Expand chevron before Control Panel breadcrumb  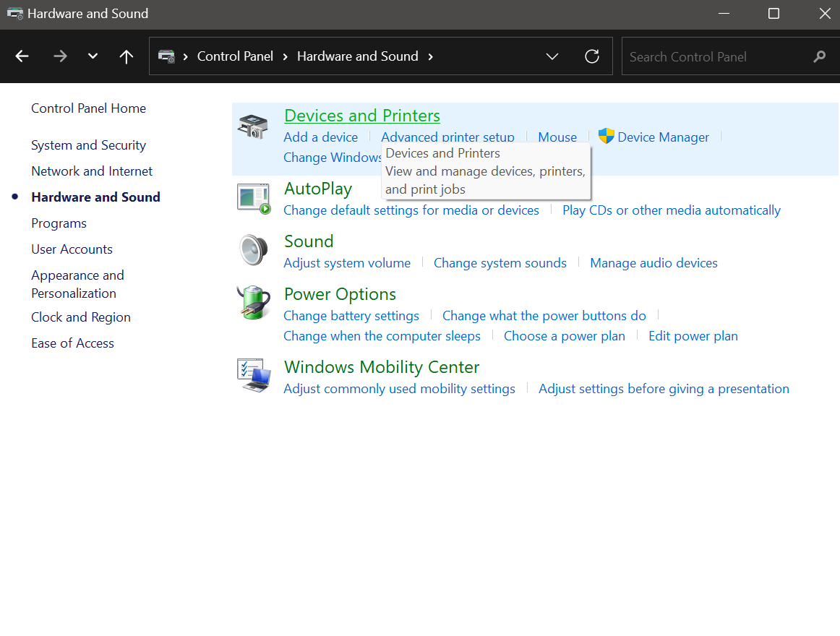coord(185,57)
